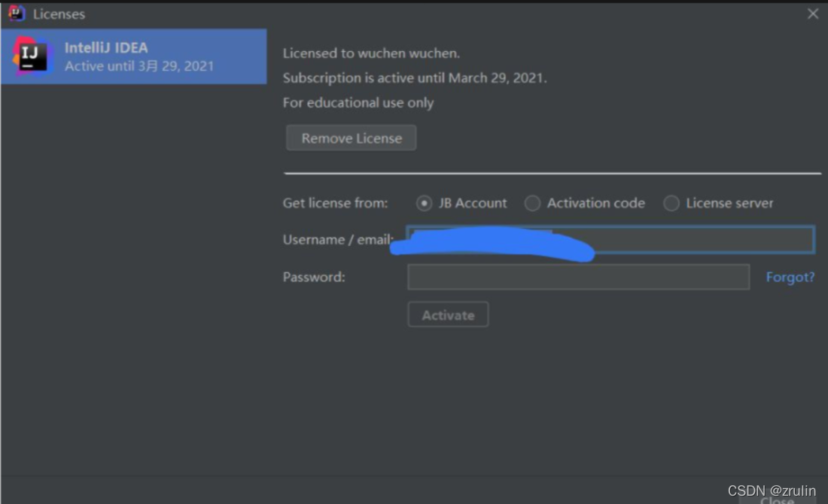This screenshot has width=828, height=504.
Task: Click the 'Username / email:' label
Action: click(x=338, y=240)
